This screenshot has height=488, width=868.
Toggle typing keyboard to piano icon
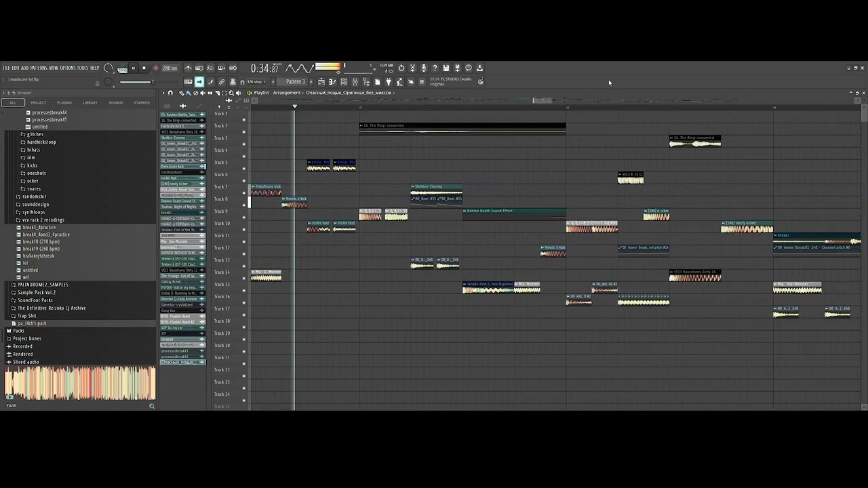point(188,82)
